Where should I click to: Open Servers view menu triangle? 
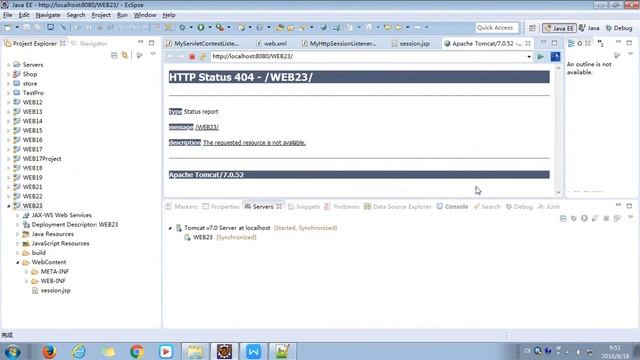click(630, 218)
